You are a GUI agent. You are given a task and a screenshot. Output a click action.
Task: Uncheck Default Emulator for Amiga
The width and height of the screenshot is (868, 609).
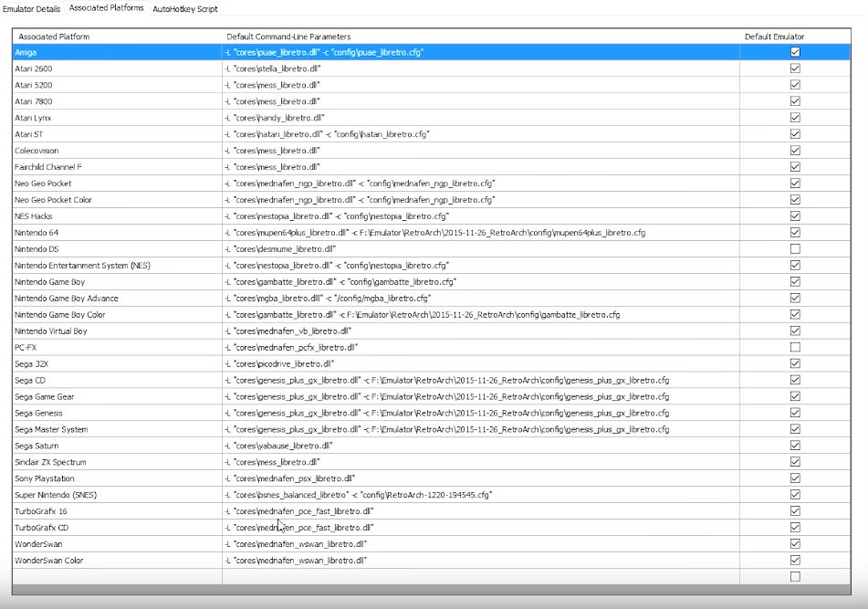point(795,52)
